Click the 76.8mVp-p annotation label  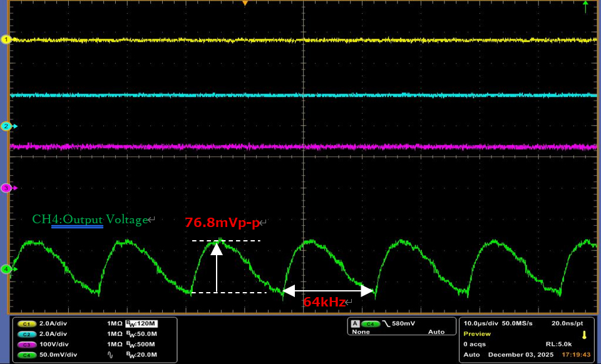pyautogui.click(x=223, y=223)
